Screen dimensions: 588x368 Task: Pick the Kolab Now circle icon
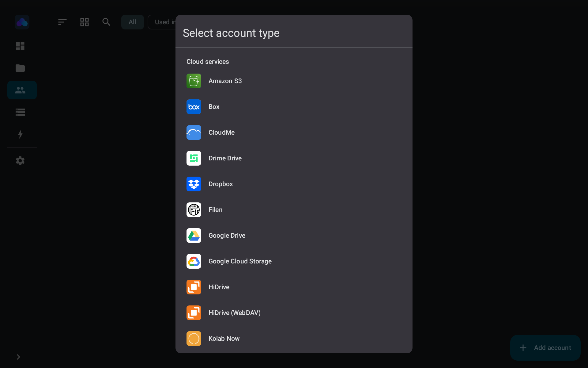pyautogui.click(x=194, y=339)
